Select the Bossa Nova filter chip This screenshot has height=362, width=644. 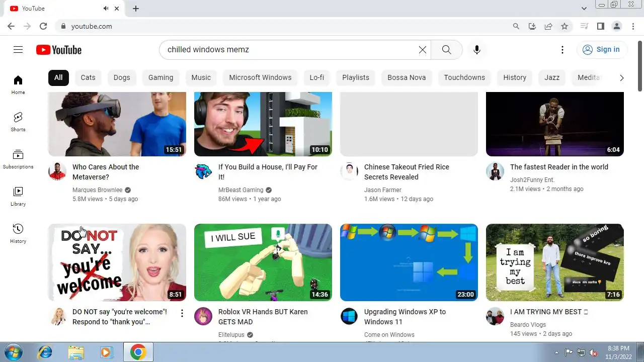point(407,77)
